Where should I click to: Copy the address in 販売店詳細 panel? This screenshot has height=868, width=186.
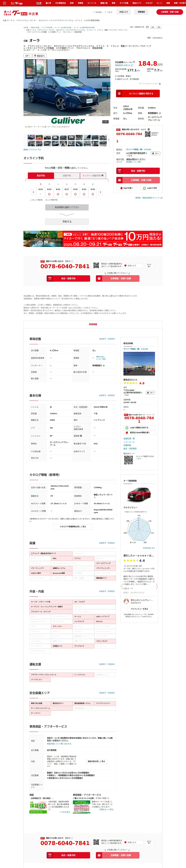click(151, 393)
